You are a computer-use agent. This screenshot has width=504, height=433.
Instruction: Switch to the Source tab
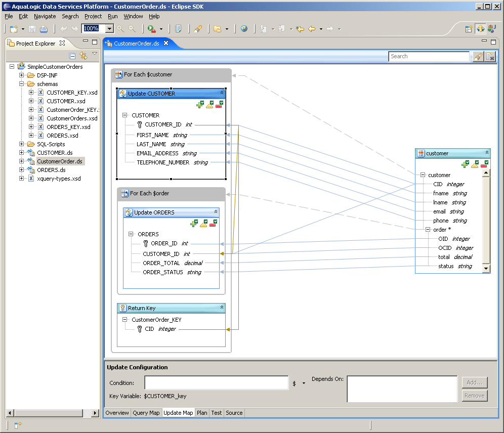click(234, 413)
